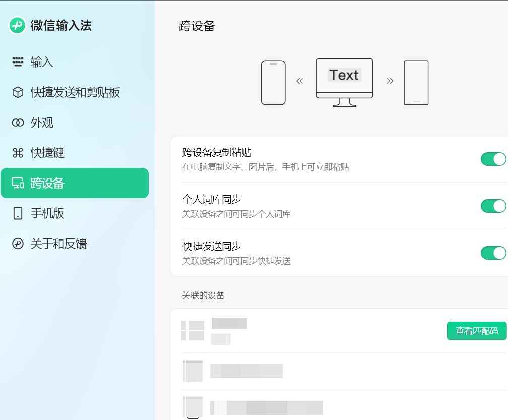The height and width of the screenshot is (420, 508).
Task: Select the command icon next to 快捷键
Action: point(18,153)
